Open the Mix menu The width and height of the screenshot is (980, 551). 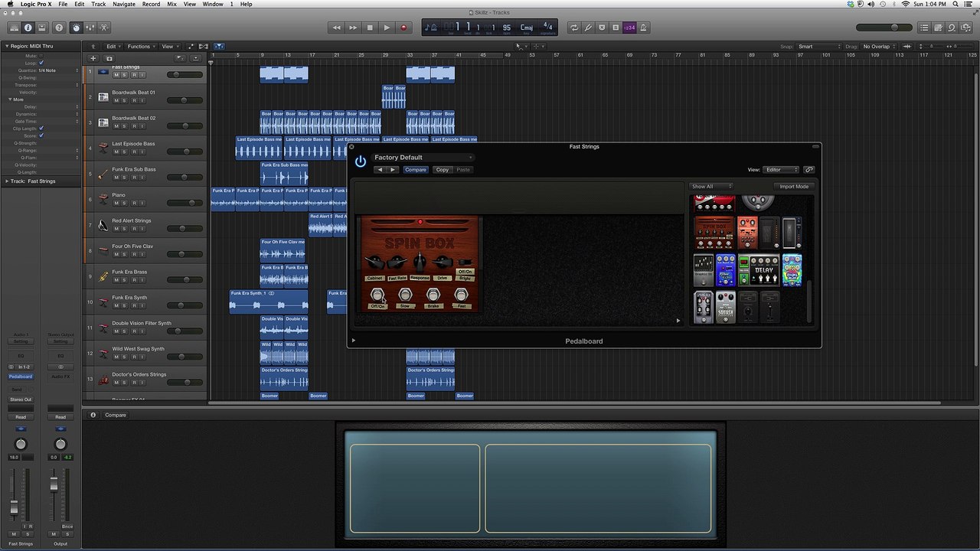pos(171,5)
